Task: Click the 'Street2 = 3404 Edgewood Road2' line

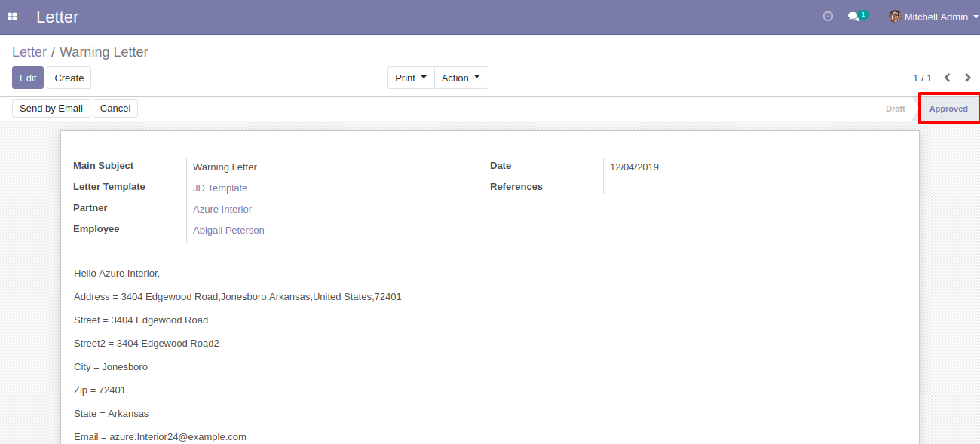Action: (x=146, y=344)
